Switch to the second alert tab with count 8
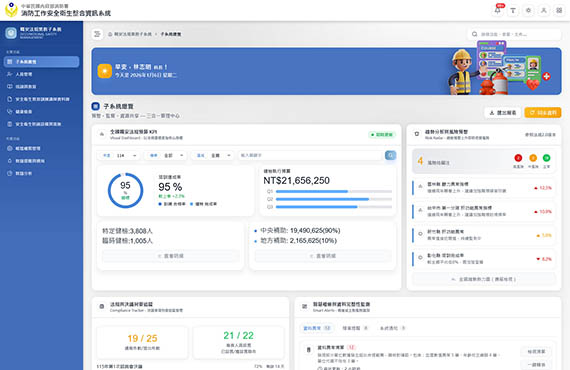Viewport: 570px width, 370px height. (355, 328)
